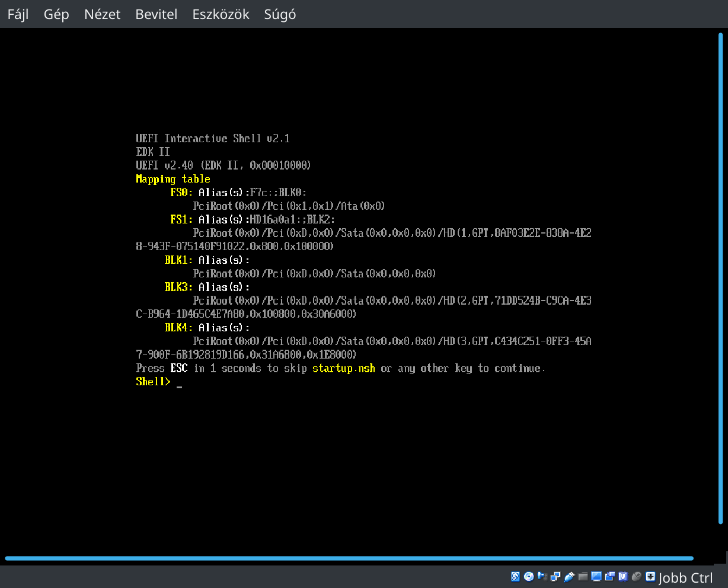Click the 'EDK II' line
The height and width of the screenshot is (588, 728).
[x=153, y=152]
